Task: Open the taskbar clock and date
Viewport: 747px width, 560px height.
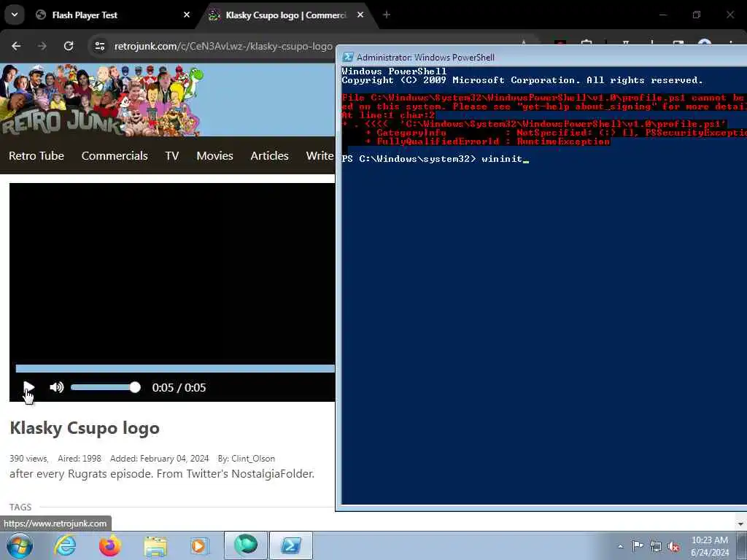Action: (710, 546)
